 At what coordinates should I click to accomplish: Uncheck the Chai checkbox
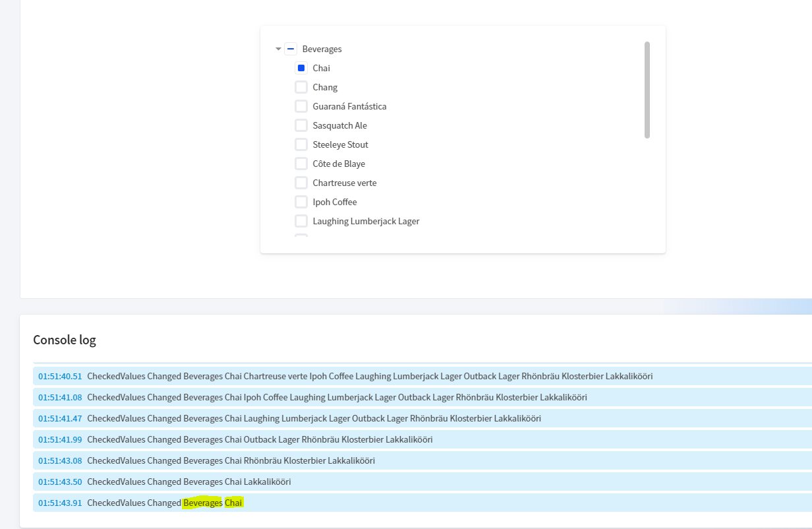tap(301, 68)
